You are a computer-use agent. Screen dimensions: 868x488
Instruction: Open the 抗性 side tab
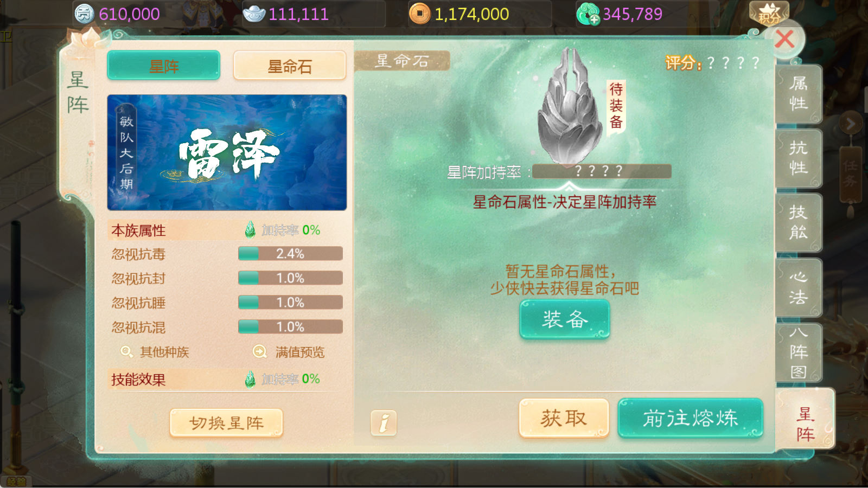click(x=798, y=158)
